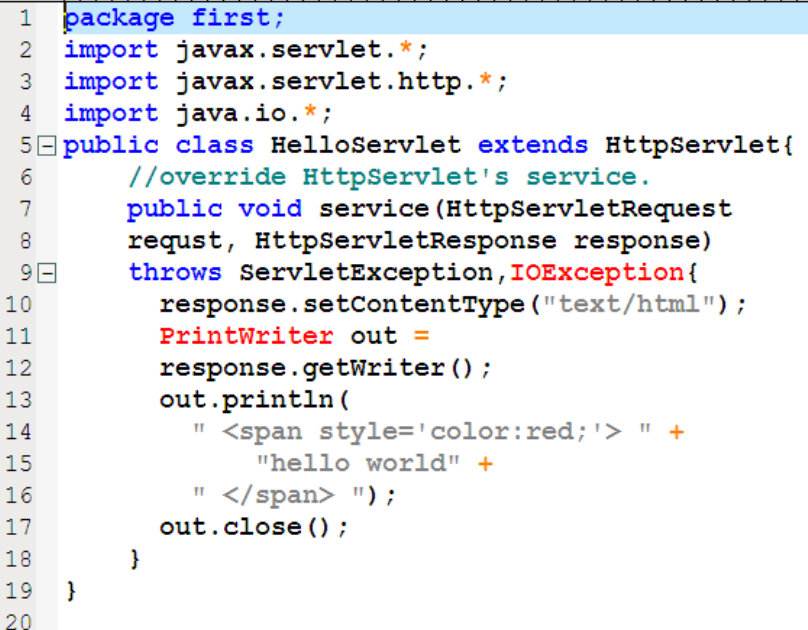This screenshot has width=808, height=630.
Task: Click the closing '</span>' string on line 16
Action: click(278, 496)
